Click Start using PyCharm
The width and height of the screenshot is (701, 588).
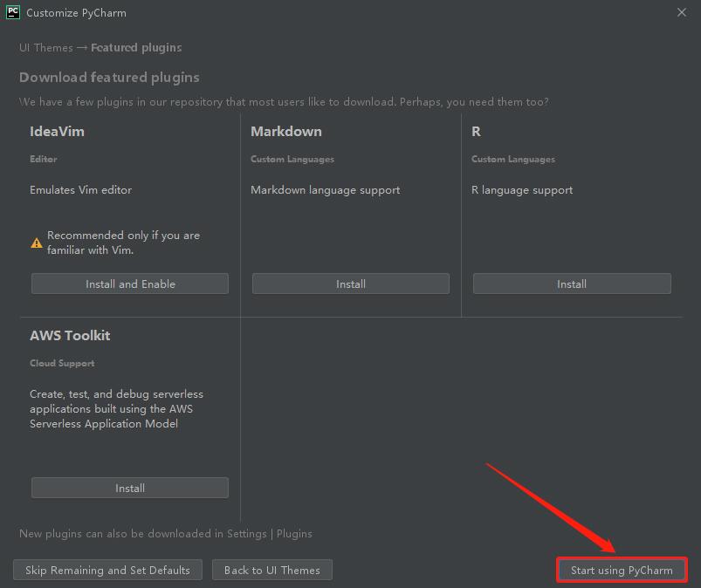621,570
